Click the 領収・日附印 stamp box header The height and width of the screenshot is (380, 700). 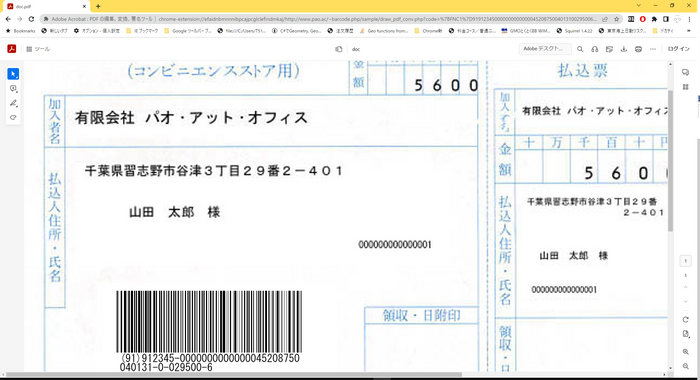click(421, 316)
